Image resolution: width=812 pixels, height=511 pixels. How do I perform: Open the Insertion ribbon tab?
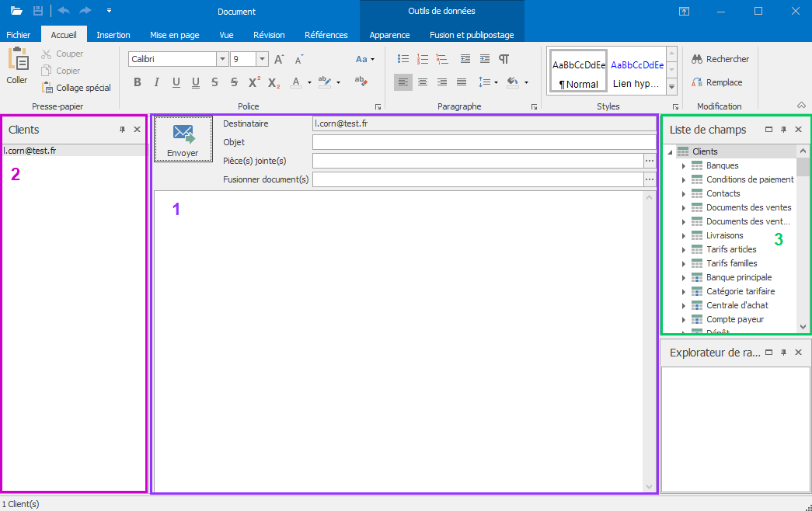click(x=113, y=35)
